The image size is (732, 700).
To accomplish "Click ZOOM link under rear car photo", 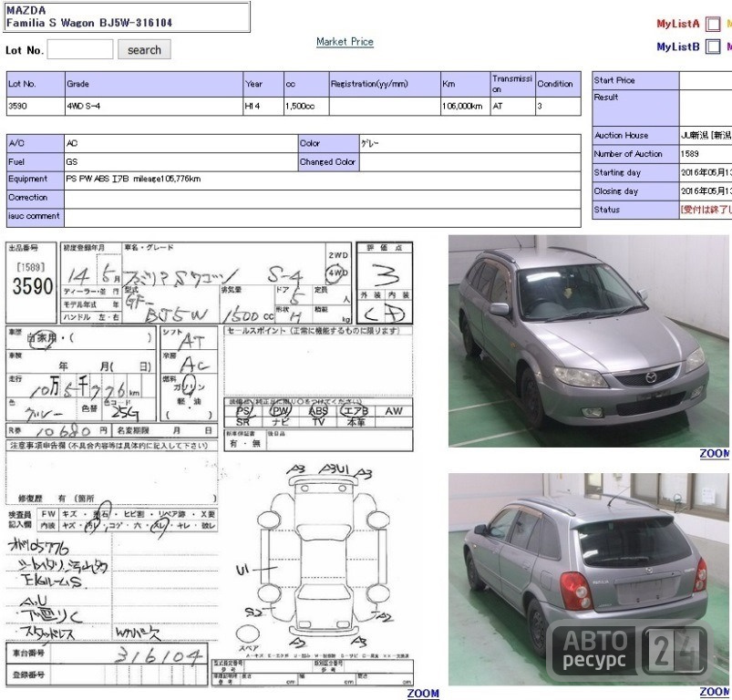I will [x=715, y=692].
